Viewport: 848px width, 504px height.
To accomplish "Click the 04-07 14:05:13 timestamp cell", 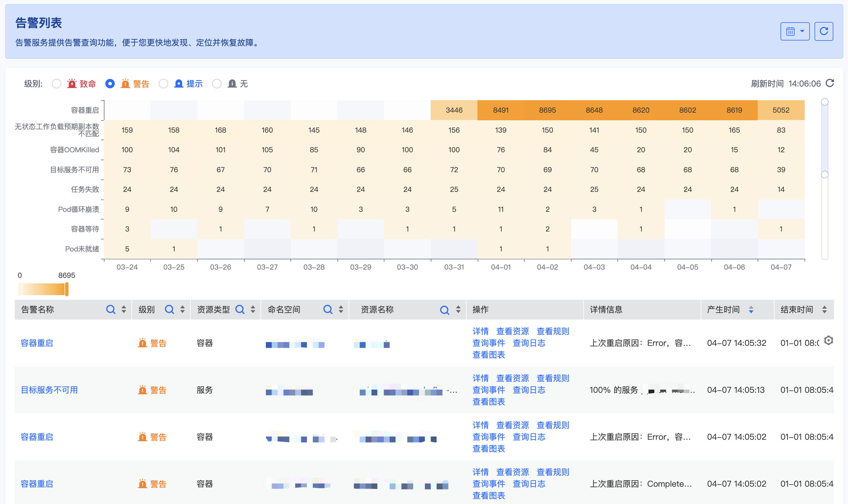I will (x=736, y=390).
